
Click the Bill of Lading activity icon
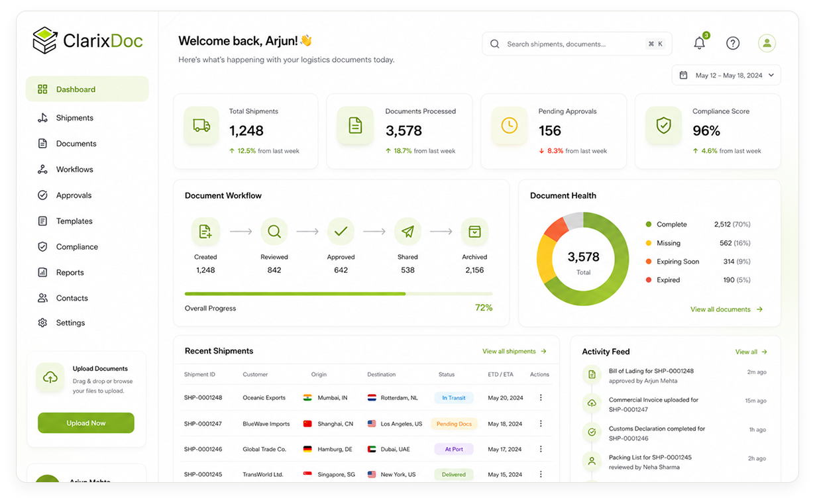click(592, 375)
